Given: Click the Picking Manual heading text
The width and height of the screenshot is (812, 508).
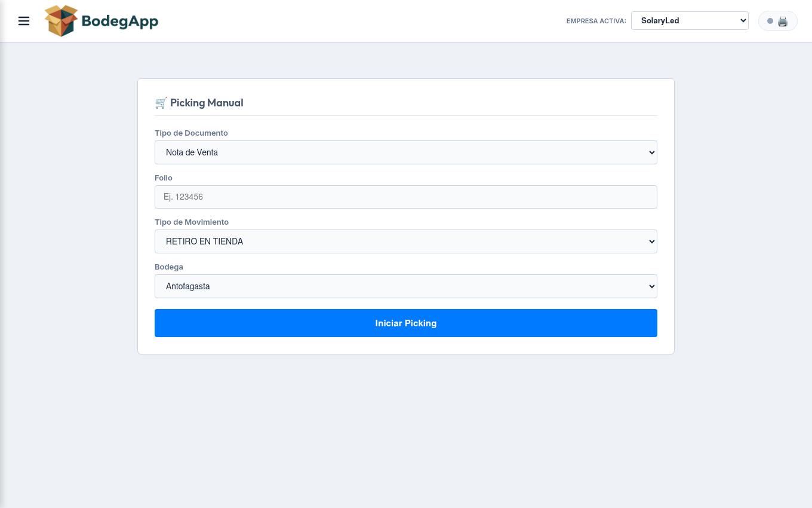Looking at the screenshot, I should click(207, 103).
